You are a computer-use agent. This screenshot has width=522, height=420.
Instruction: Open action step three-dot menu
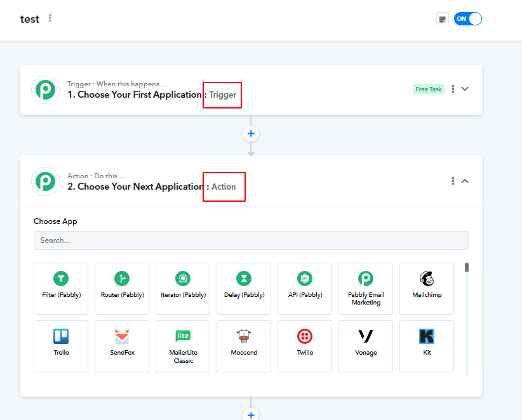[453, 181]
